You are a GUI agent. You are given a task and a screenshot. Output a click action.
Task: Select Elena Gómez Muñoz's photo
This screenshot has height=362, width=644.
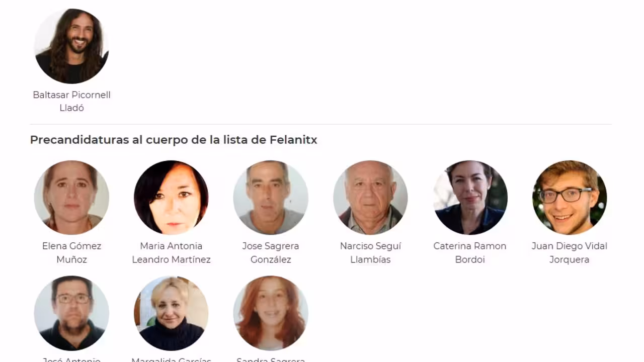click(71, 198)
